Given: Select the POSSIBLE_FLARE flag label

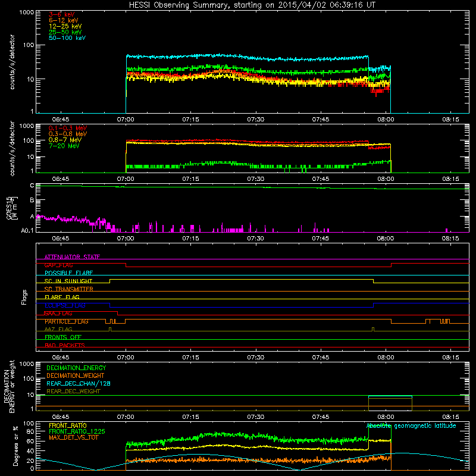Looking at the screenshot, I should click(68, 273).
